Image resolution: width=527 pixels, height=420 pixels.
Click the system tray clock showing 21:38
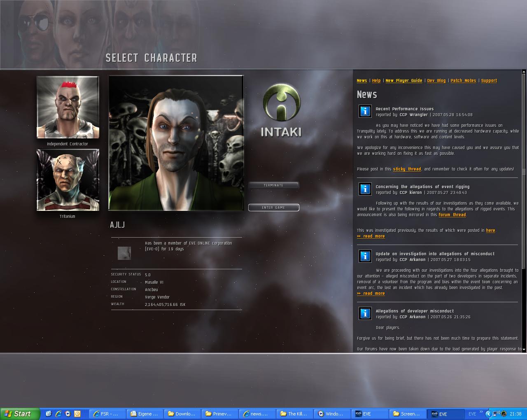[x=515, y=414]
